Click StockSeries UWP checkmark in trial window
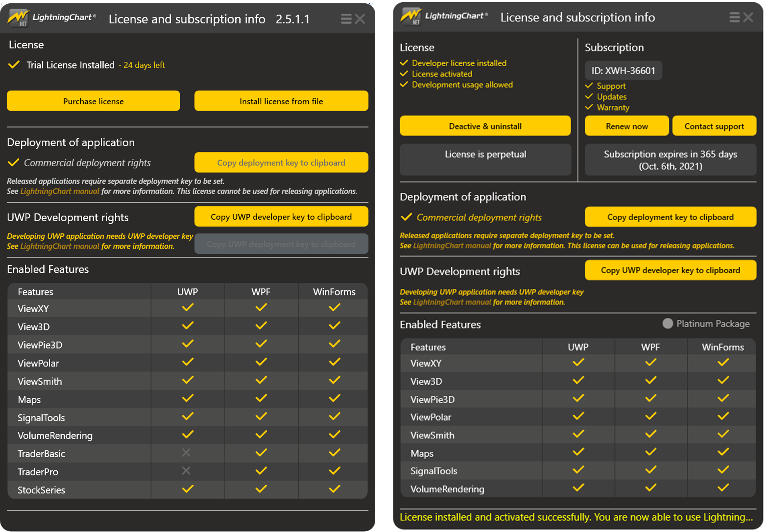This screenshot has width=766, height=532. pos(188,489)
